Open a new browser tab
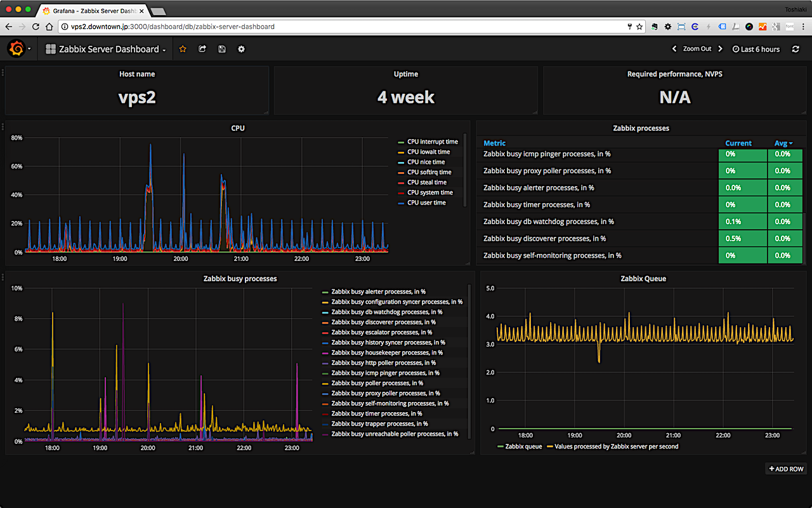Viewport: 812px width, 508px height. pyautogui.click(x=158, y=11)
